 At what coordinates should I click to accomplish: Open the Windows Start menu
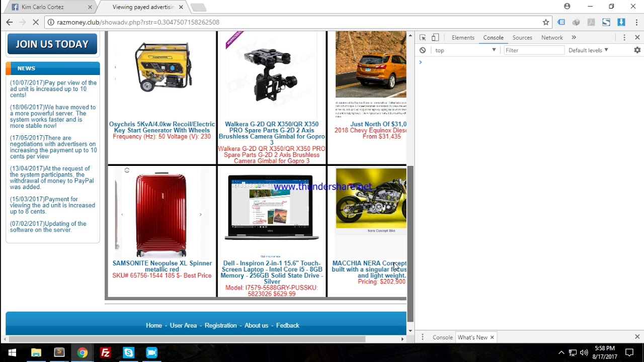click(x=12, y=352)
